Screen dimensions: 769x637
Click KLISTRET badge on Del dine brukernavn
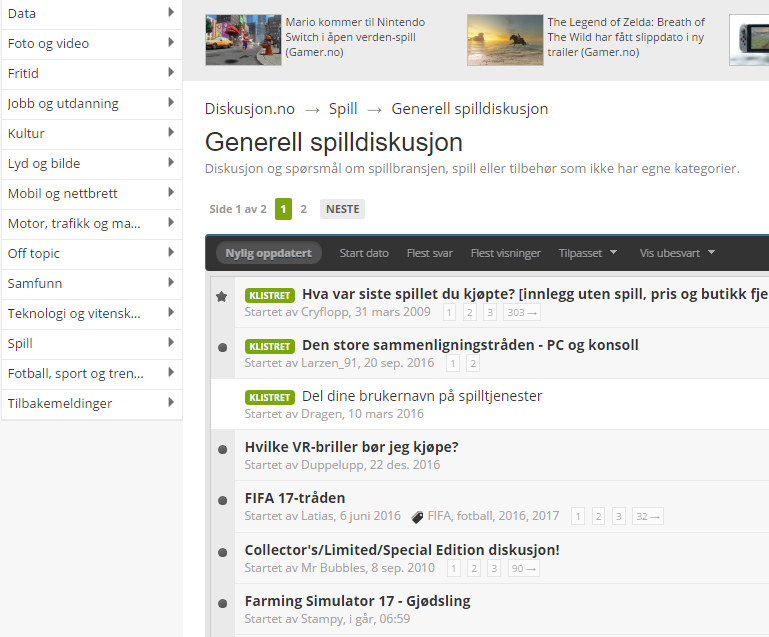coord(270,397)
